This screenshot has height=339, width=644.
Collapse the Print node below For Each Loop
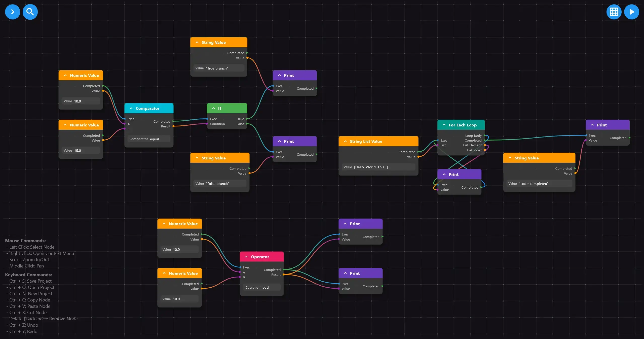coord(444,175)
